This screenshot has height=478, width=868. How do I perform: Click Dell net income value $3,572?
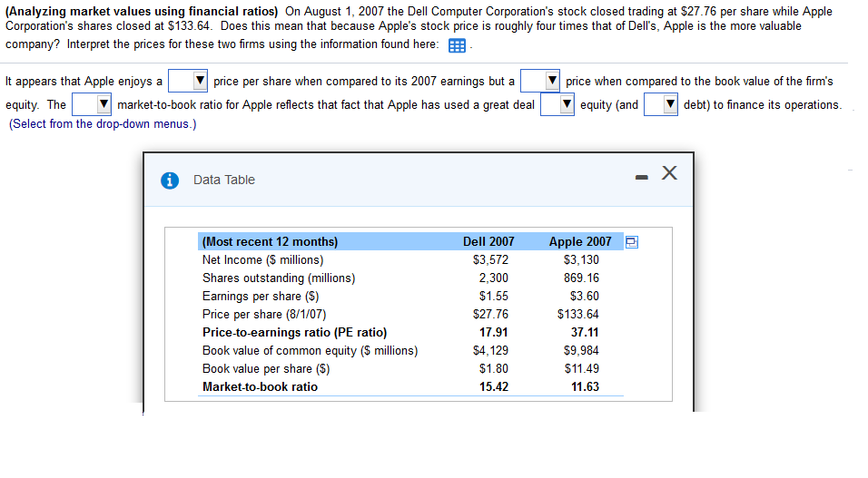490,260
